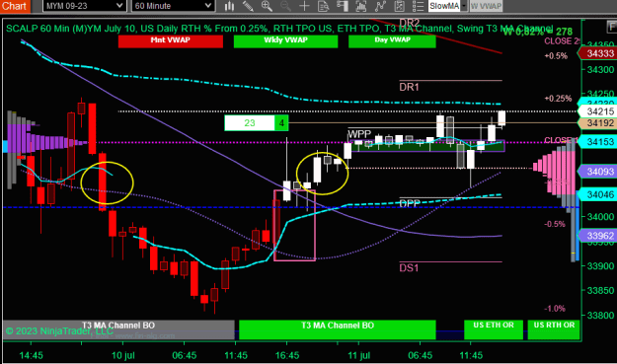Open the drawing tools pencil icon

[x=248, y=6]
